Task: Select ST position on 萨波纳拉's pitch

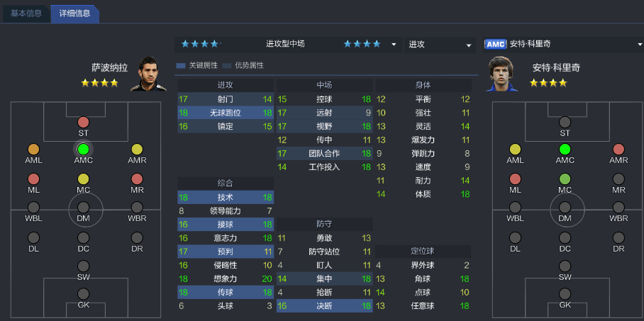Action: pyautogui.click(x=84, y=123)
